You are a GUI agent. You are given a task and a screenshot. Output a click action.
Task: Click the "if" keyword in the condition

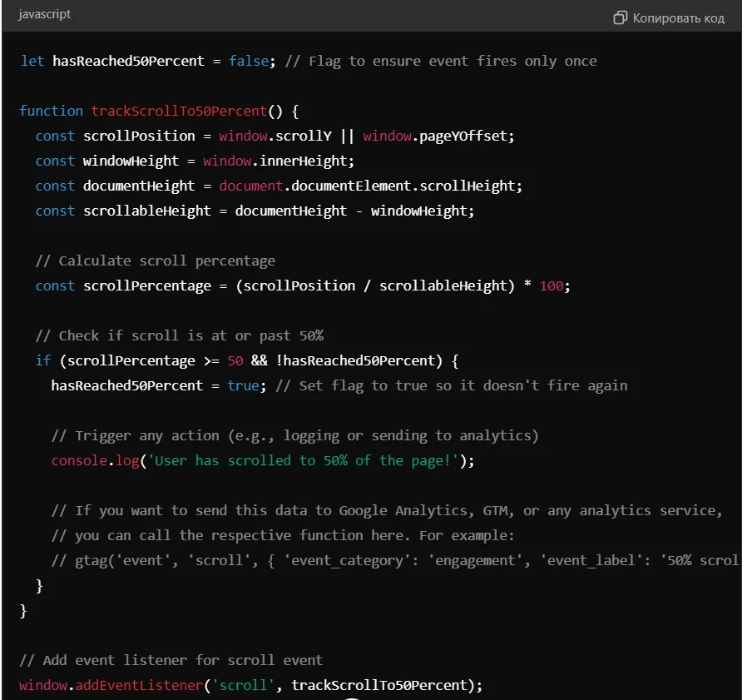click(x=43, y=361)
